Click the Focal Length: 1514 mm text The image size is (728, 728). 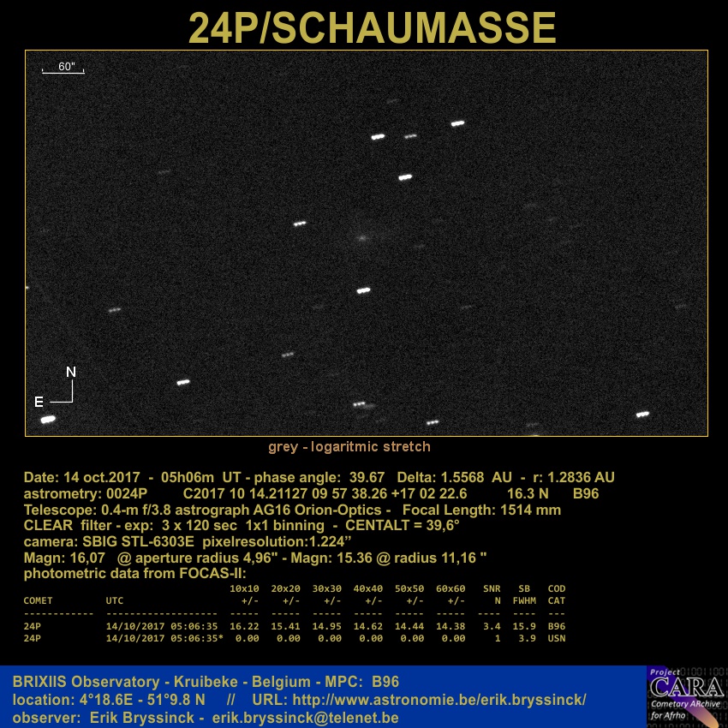pyautogui.click(x=481, y=510)
